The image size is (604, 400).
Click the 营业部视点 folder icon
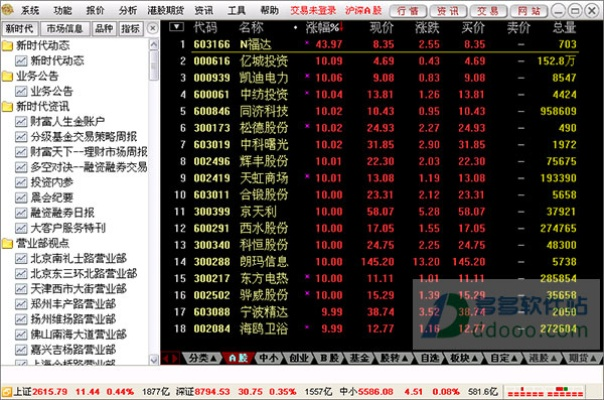click(8, 243)
